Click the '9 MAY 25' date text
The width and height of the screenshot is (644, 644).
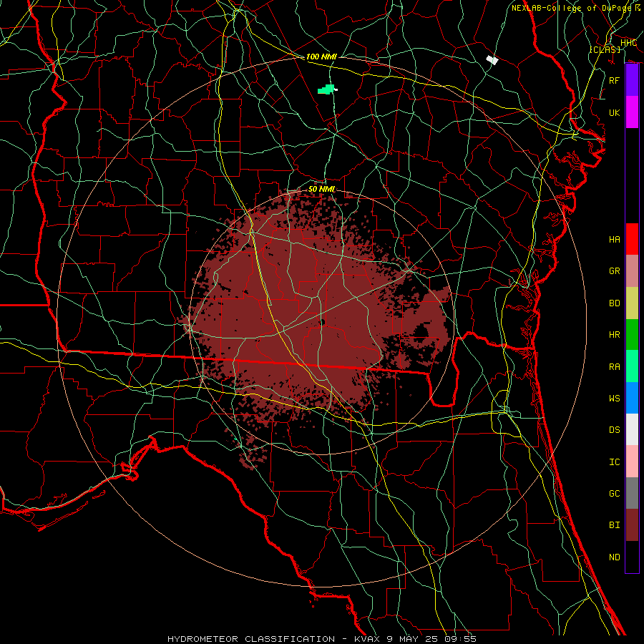[411, 639]
